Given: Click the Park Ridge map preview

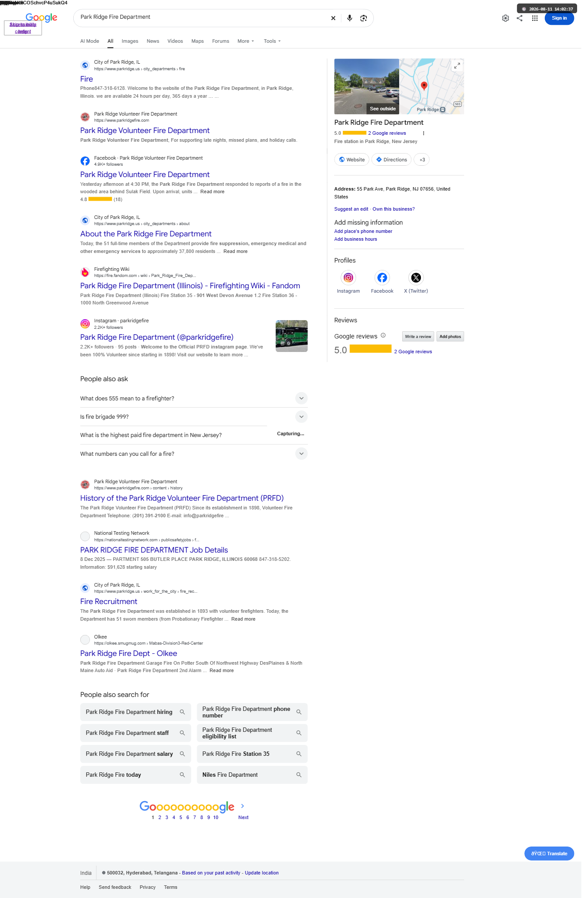Looking at the screenshot, I should coord(432,86).
